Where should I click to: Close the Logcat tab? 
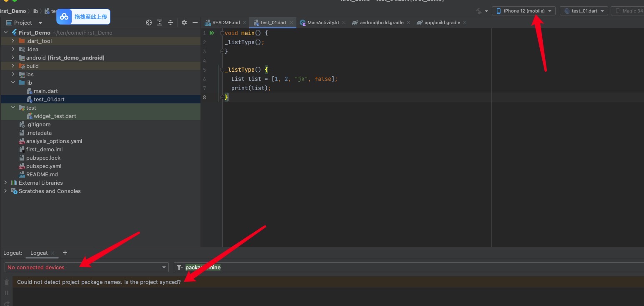[x=53, y=253]
